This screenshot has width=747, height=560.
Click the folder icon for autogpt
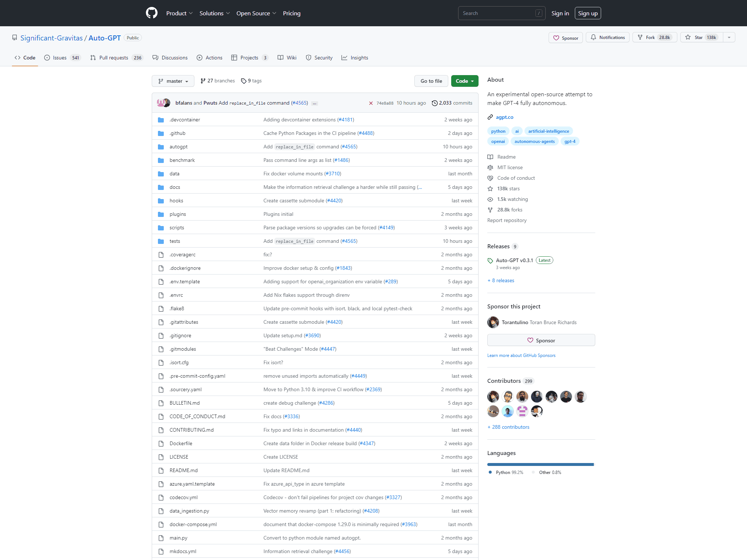pos(161,147)
